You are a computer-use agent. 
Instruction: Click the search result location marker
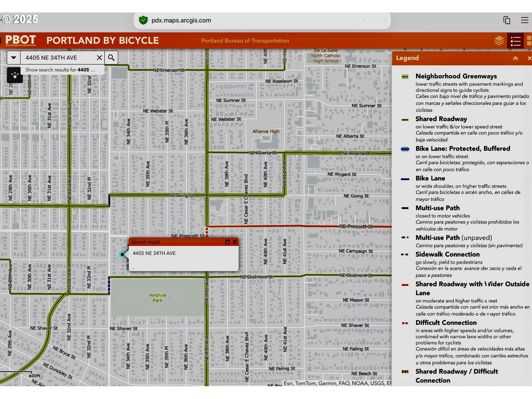coord(122,254)
